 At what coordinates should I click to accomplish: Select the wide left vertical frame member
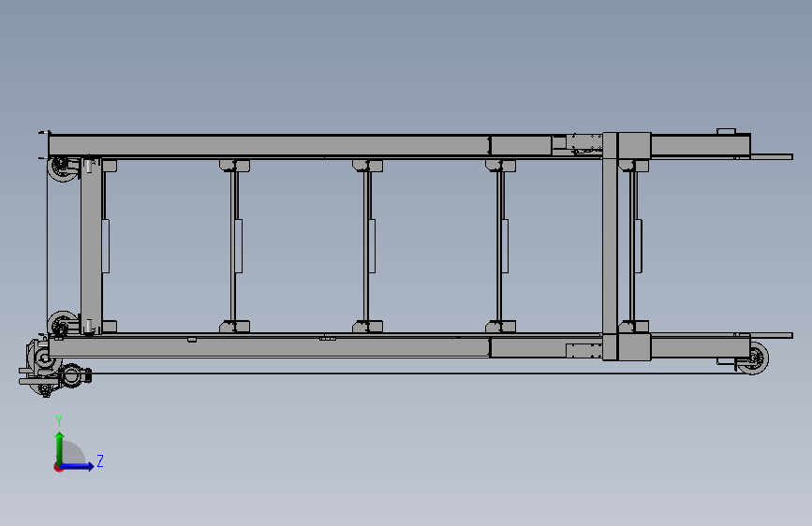tap(92, 246)
